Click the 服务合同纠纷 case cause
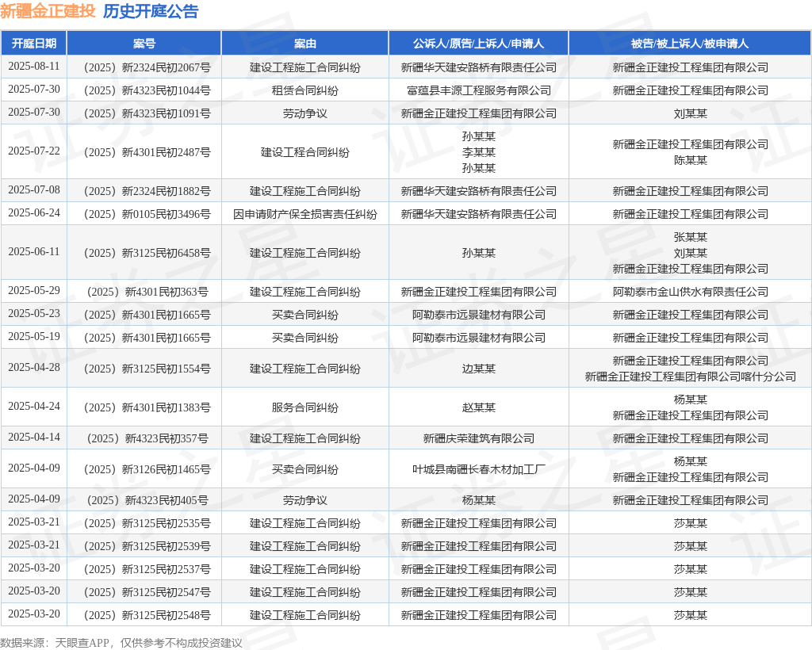Viewport: 812px width, 650px height. point(305,407)
